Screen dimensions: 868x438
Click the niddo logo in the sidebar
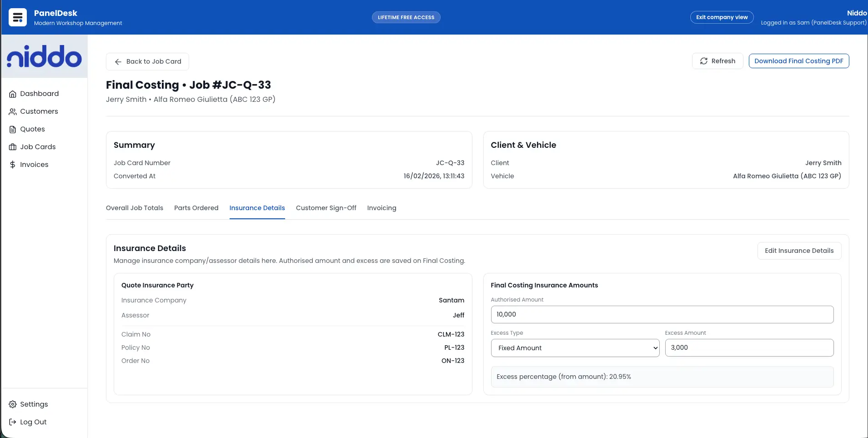tap(44, 56)
